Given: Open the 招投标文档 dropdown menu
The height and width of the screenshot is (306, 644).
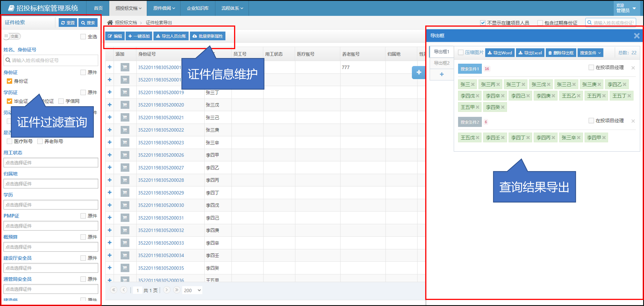Looking at the screenshot, I should (x=128, y=8).
